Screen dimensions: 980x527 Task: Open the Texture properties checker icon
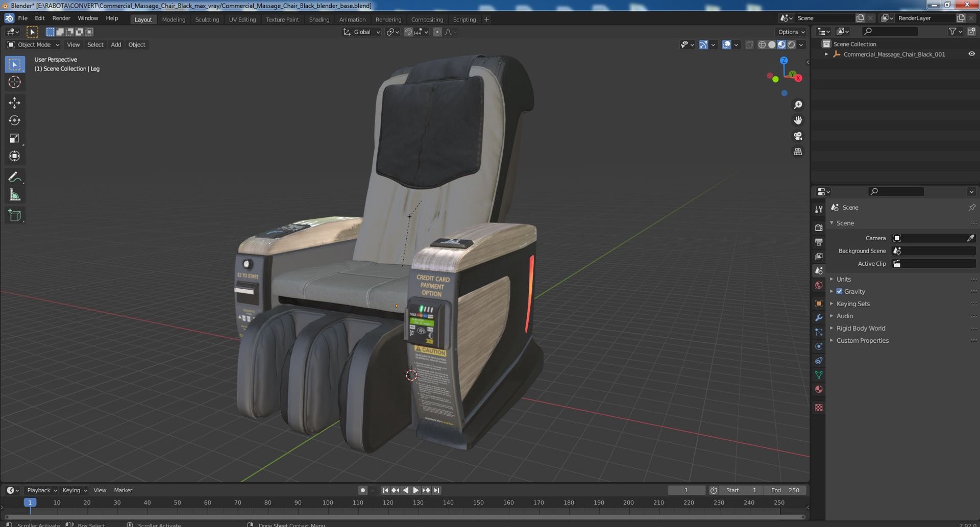tap(819, 408)
